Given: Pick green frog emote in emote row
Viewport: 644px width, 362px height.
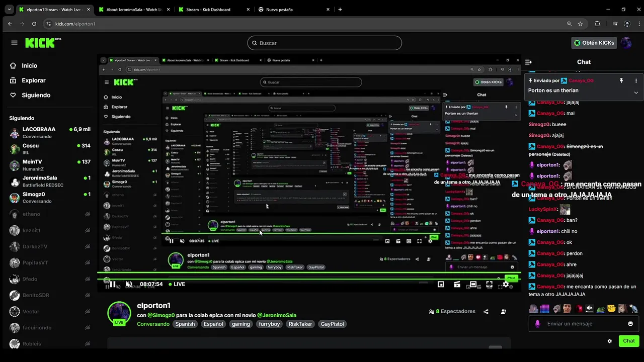Looking at the screenshot, I should (601, 308).
